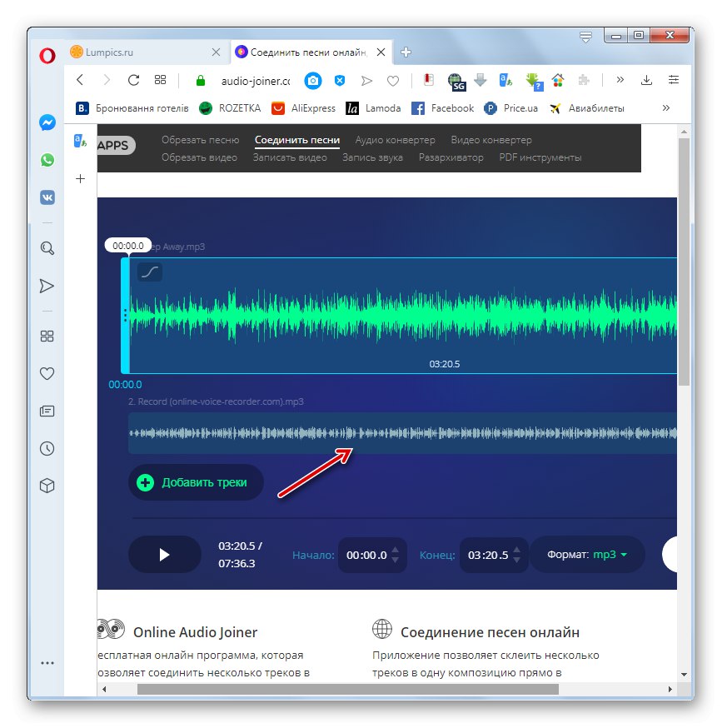Open the Facebook bookmark
The width and height of the screenshot is (722, 728).
tap(442, 108)
